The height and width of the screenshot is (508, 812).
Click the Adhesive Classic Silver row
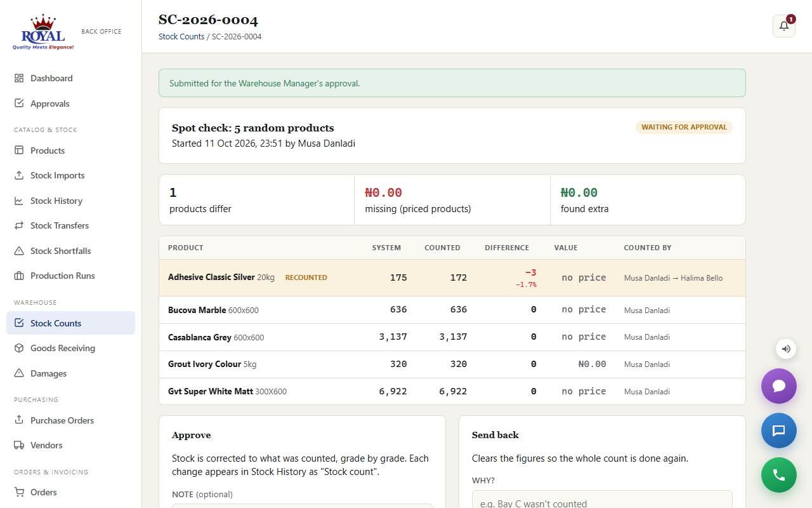pos(452,277)
